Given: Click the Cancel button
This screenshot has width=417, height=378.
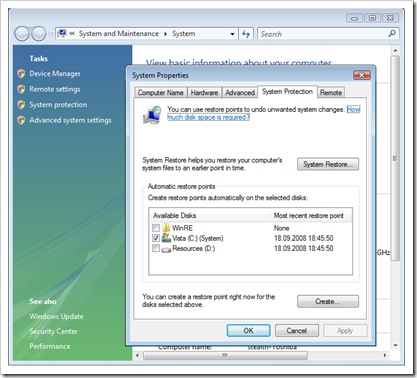Looking at the screenshot, I should coord(297,331).
